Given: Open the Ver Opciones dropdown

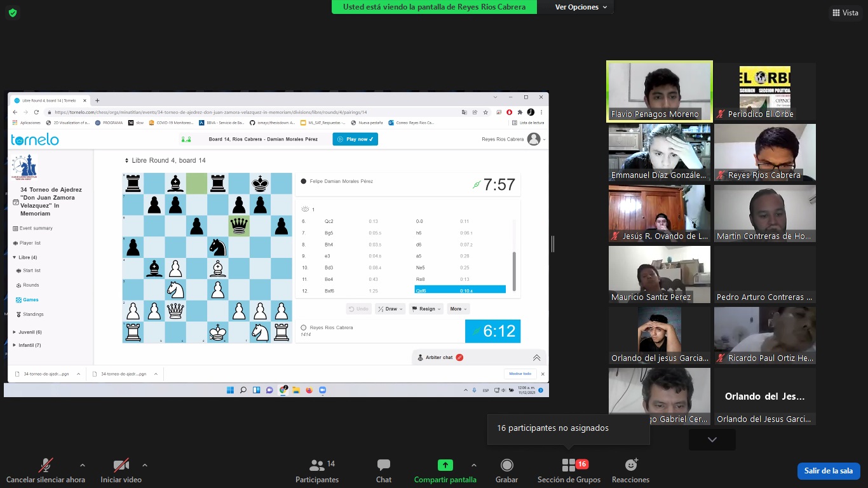Looking at the screenshot, I should [581, 7].
